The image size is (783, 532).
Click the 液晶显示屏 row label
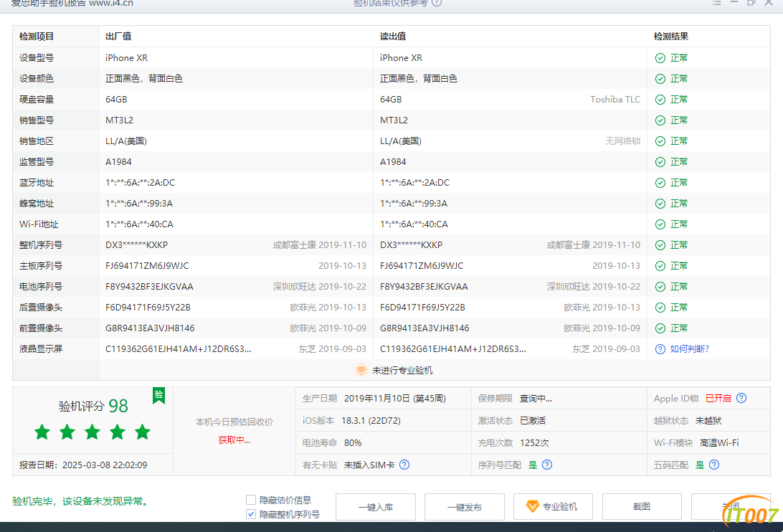click(41, 349)
